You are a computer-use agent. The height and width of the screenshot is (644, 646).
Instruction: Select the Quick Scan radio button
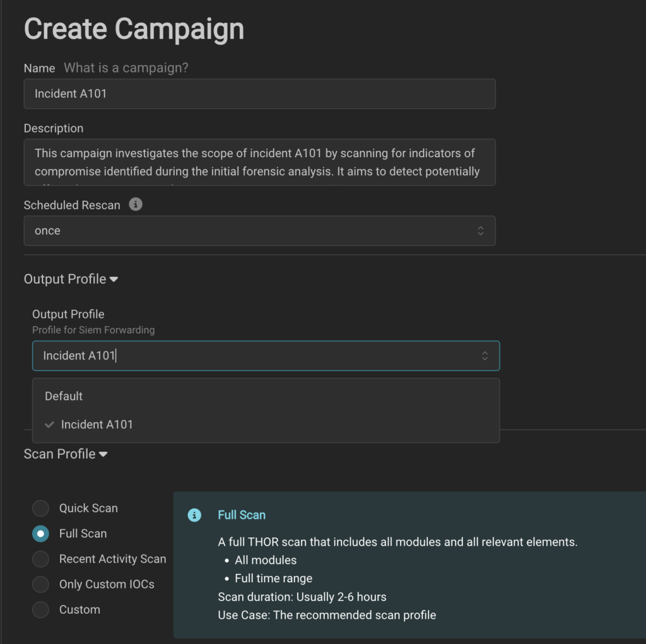(41, 508)
